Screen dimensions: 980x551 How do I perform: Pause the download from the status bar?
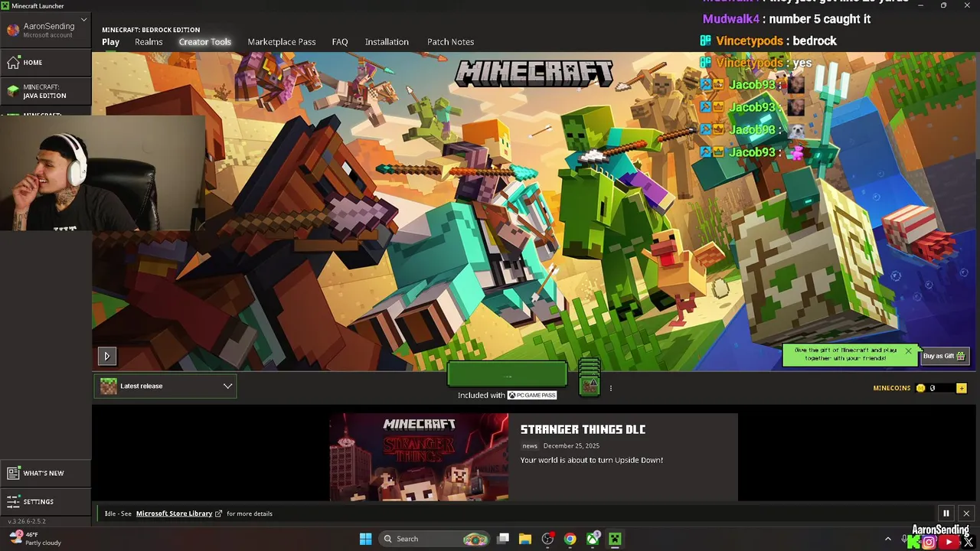pos(946,514)
